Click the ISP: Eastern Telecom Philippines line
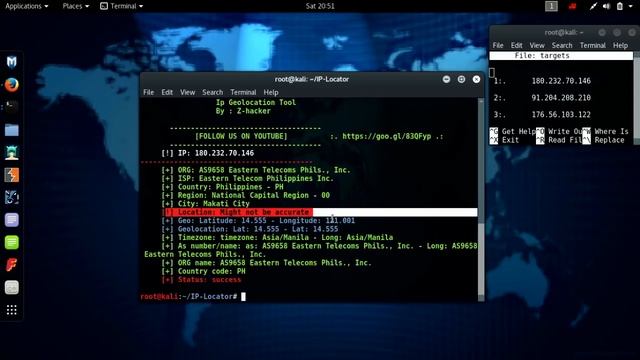 tap(247, 179)
